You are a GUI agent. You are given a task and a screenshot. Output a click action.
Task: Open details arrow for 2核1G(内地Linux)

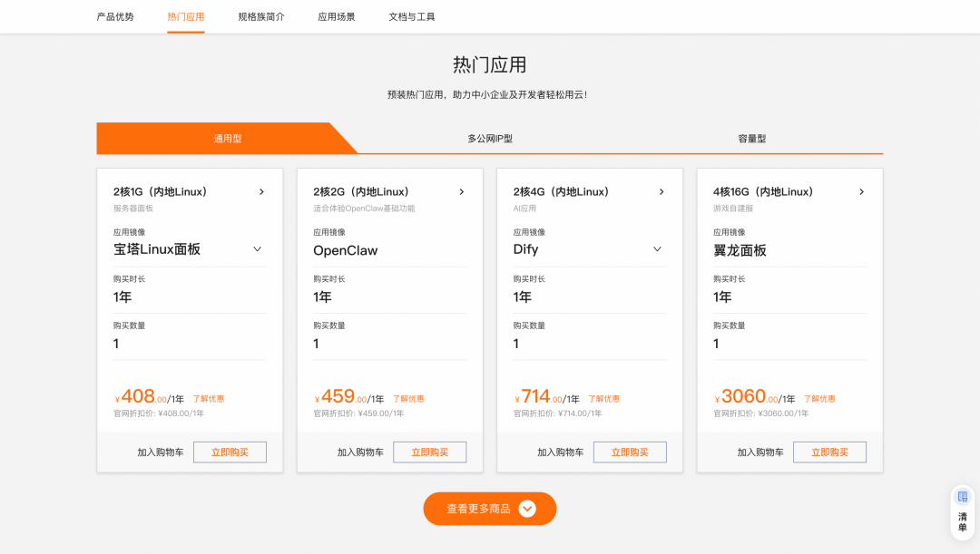(x=262, y=191)
